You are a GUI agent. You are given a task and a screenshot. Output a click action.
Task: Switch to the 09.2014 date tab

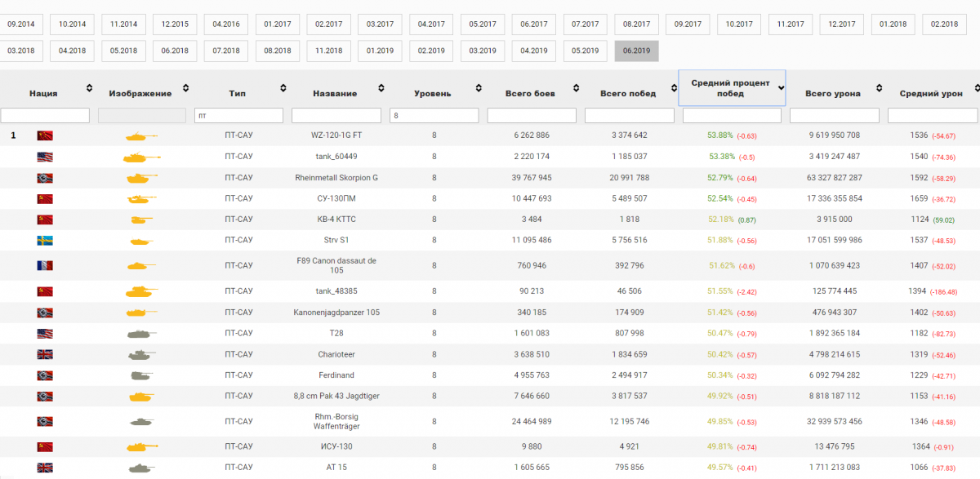(x=21, y=24)
